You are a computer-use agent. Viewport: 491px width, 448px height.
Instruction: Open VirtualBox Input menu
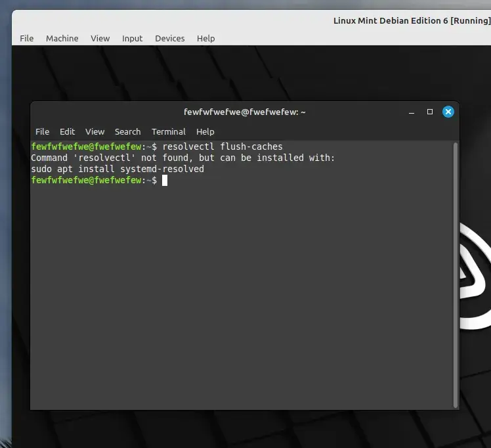pyautogui.click(x=132, y=38)
